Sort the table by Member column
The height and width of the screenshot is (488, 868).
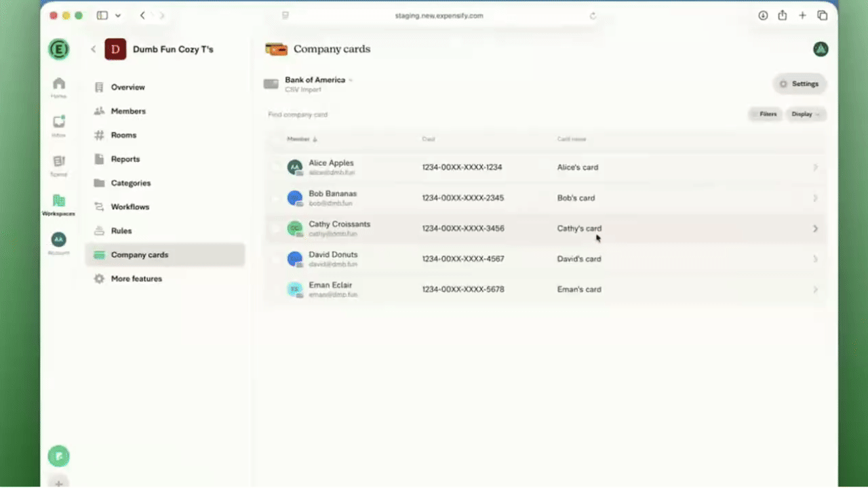coord(302,139)
